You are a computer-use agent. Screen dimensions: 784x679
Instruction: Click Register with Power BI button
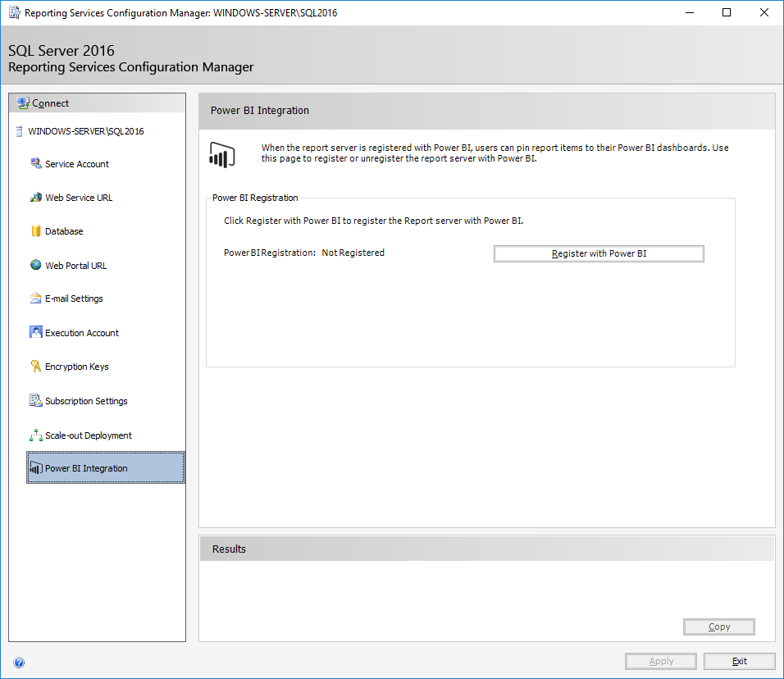(x=599, y=253)
